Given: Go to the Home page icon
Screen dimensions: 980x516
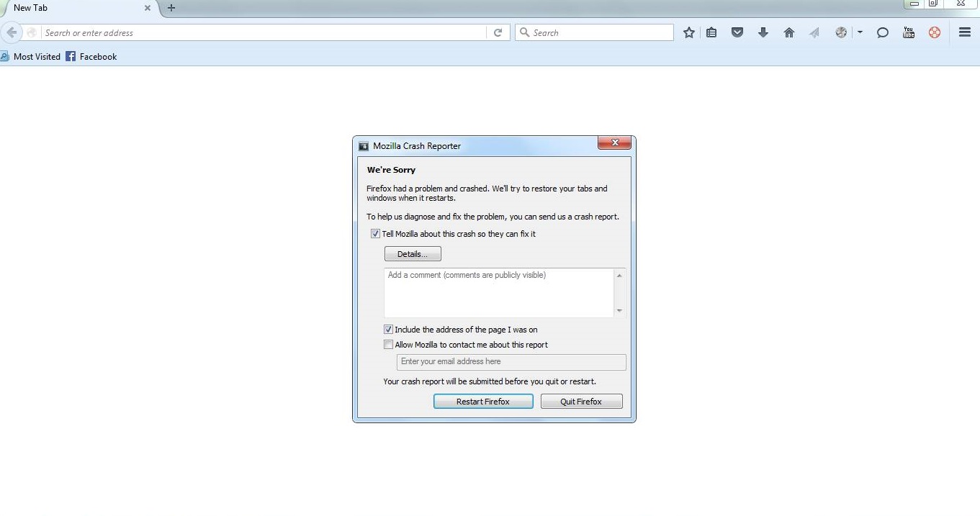Looking at the screenshot, I should click(789, 32).
